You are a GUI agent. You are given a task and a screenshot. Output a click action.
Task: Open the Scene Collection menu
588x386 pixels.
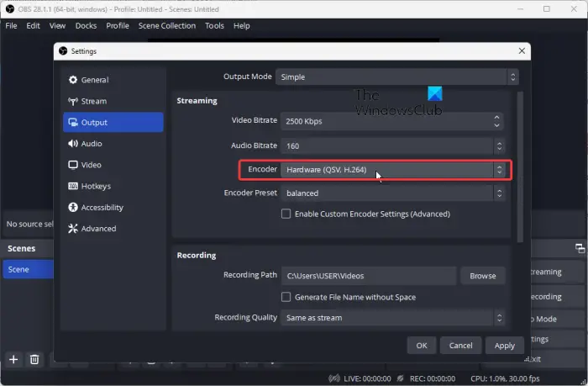(167, 25)
